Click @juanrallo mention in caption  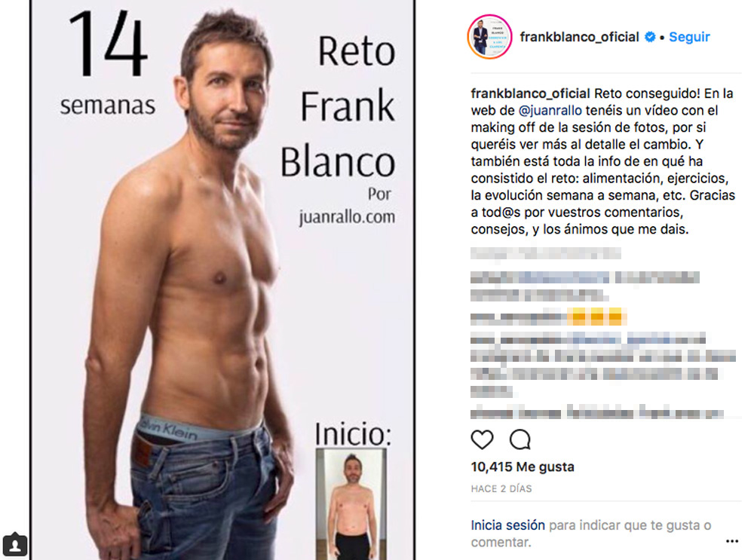point(550,111)
